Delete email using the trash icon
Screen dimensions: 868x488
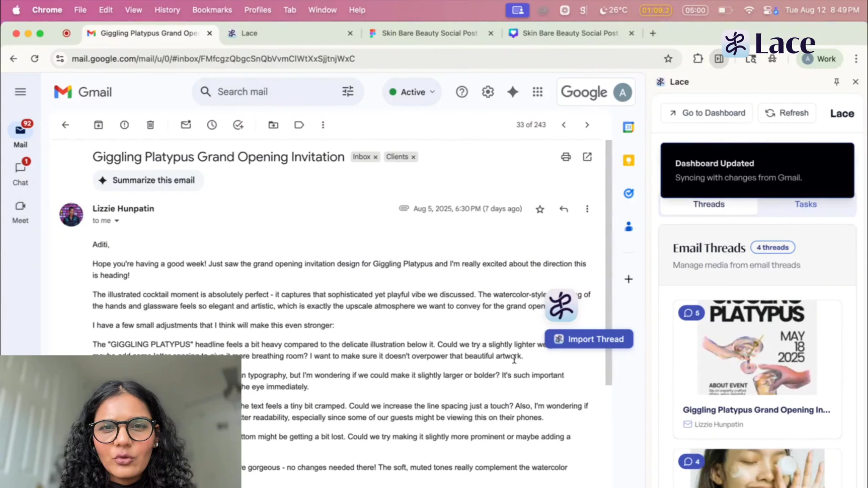(x=150, y=125)
